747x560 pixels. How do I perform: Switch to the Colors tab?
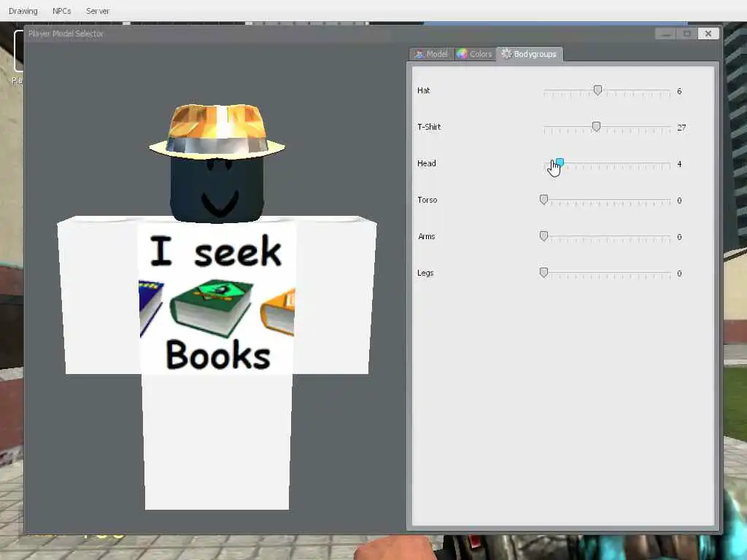click(474, 54)
